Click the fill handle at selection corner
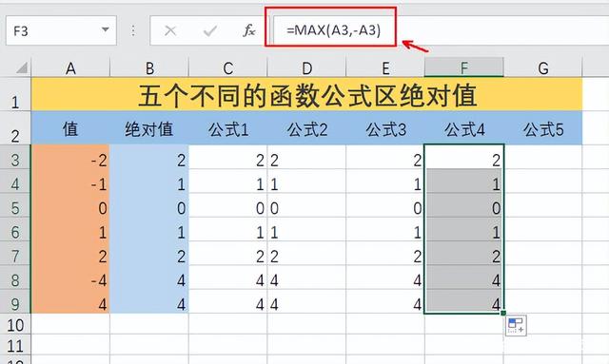 (503, 313)
